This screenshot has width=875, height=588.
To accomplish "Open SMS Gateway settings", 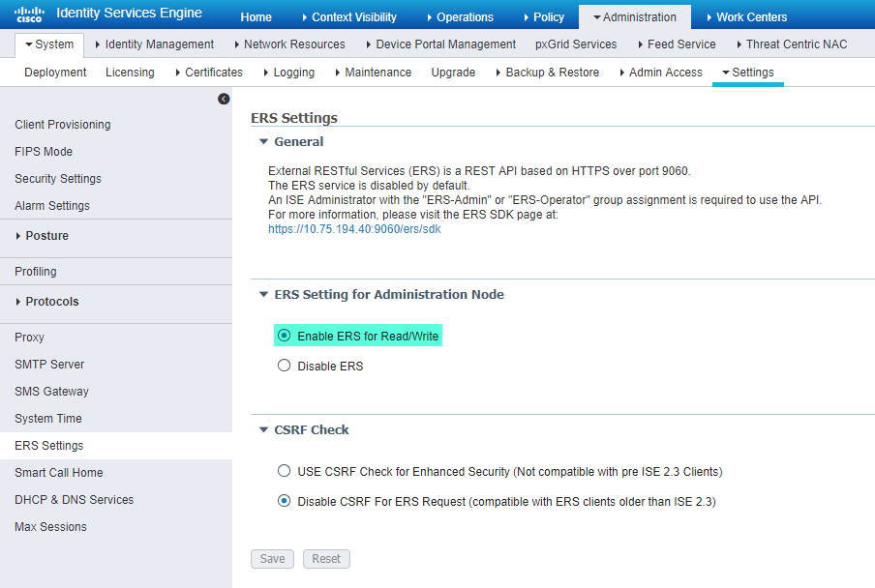I will point(51,392).
